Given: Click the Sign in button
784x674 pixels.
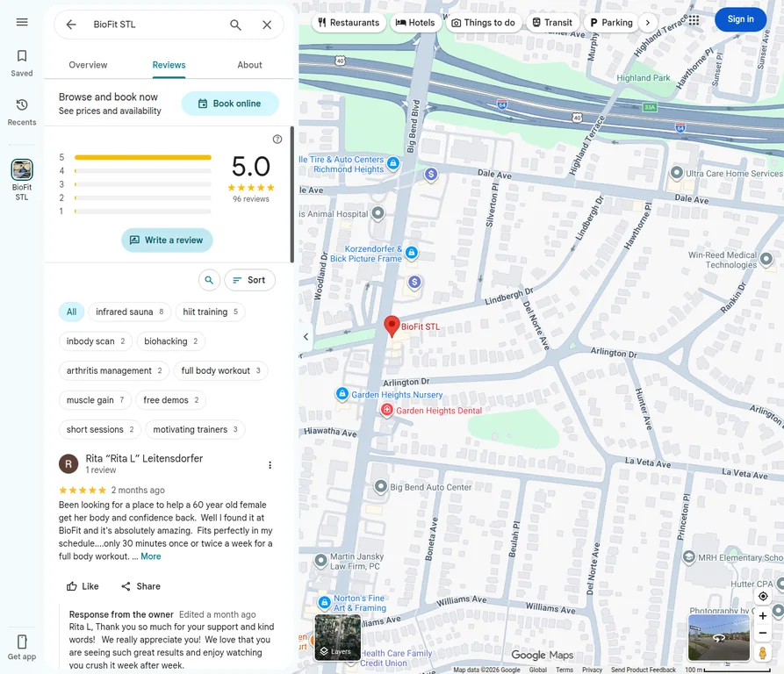Looking at the screenshot, I should (740, 19).
